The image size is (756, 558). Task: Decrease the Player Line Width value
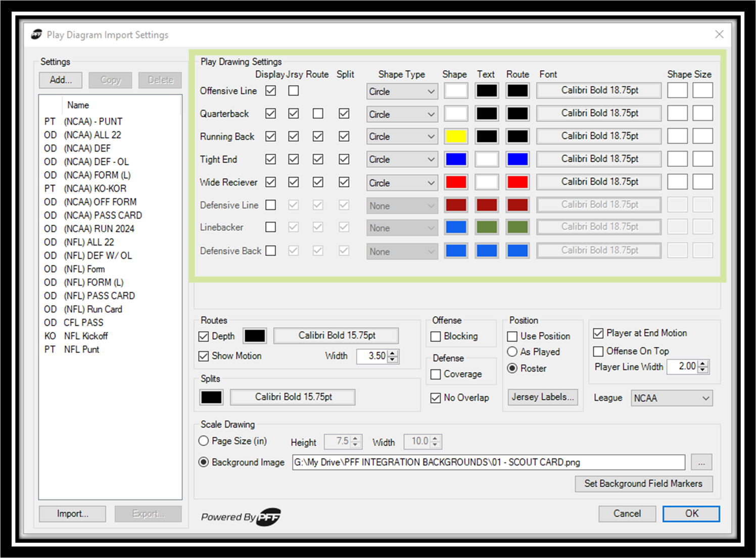[x=703, y=370]
